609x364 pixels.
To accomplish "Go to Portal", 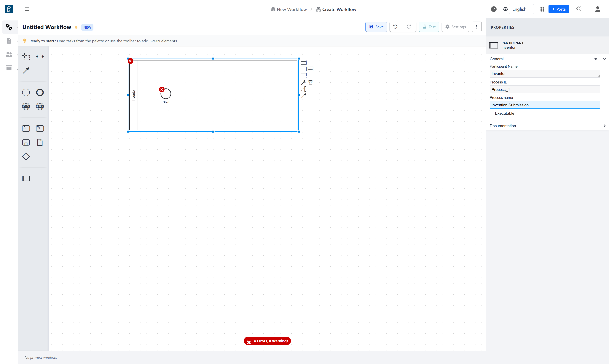I will pos(558,9).
